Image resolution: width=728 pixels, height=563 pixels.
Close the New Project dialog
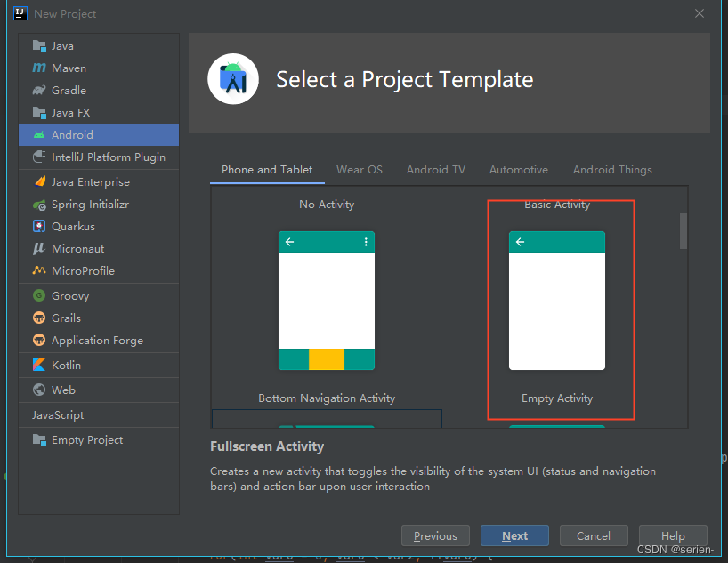[700, 14]
